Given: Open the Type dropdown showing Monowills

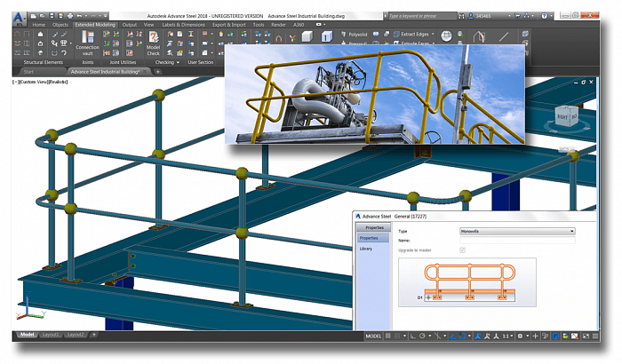Looking at the screenshot, I should pyautogui.click(x=517, y=231).
